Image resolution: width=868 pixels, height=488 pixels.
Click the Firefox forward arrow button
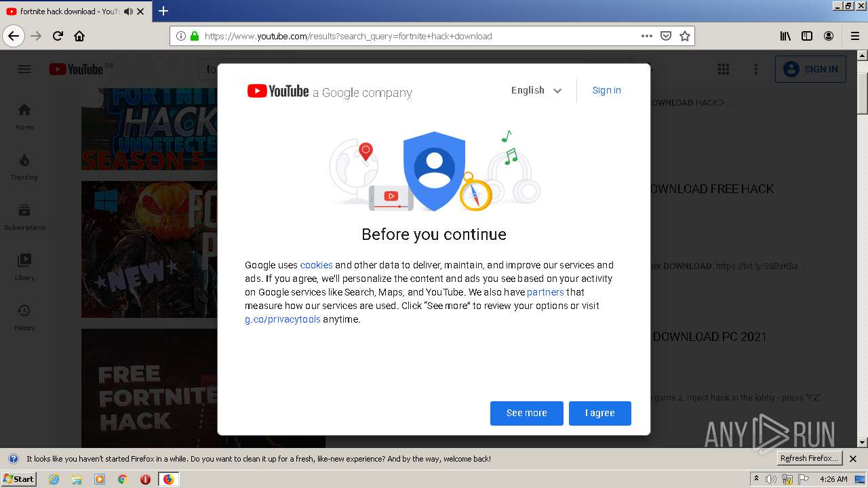coord(37,36)
